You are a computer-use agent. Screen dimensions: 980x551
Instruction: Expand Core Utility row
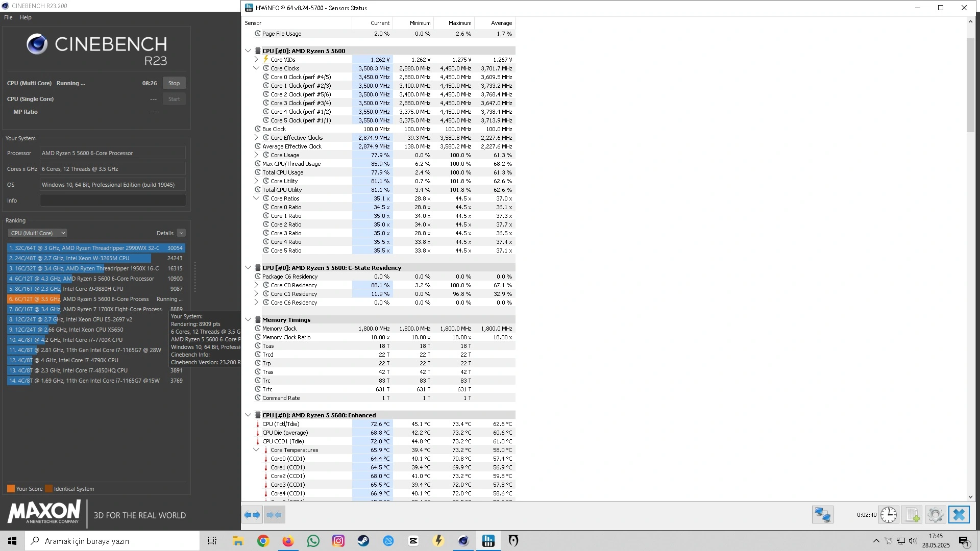tap(256, 181)
